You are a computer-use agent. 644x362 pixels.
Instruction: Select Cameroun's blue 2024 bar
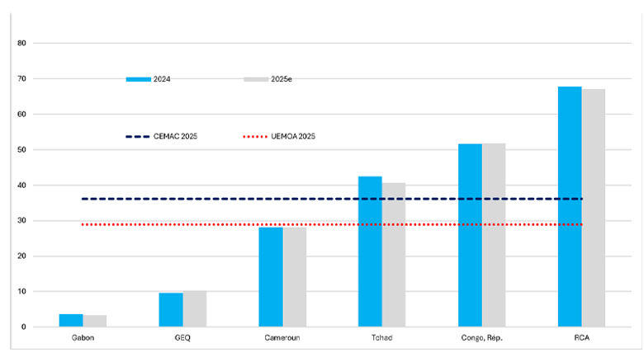[x=271, y=277]
